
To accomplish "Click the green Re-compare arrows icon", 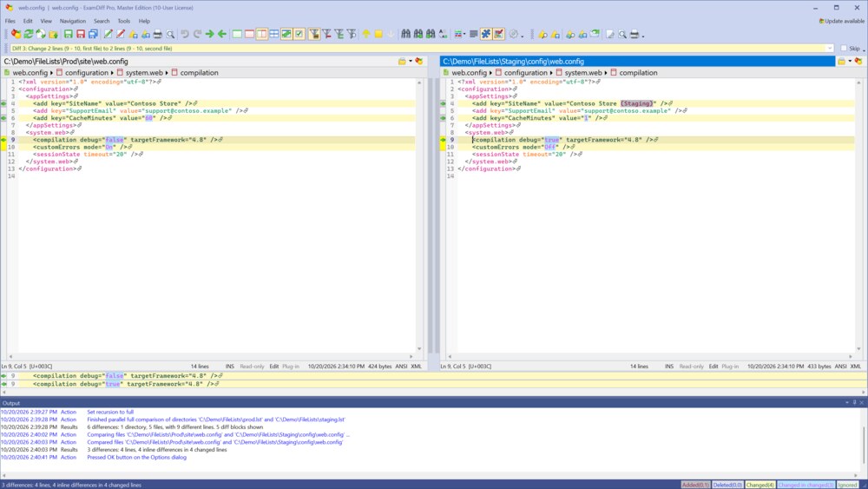I will coord(29,35).
